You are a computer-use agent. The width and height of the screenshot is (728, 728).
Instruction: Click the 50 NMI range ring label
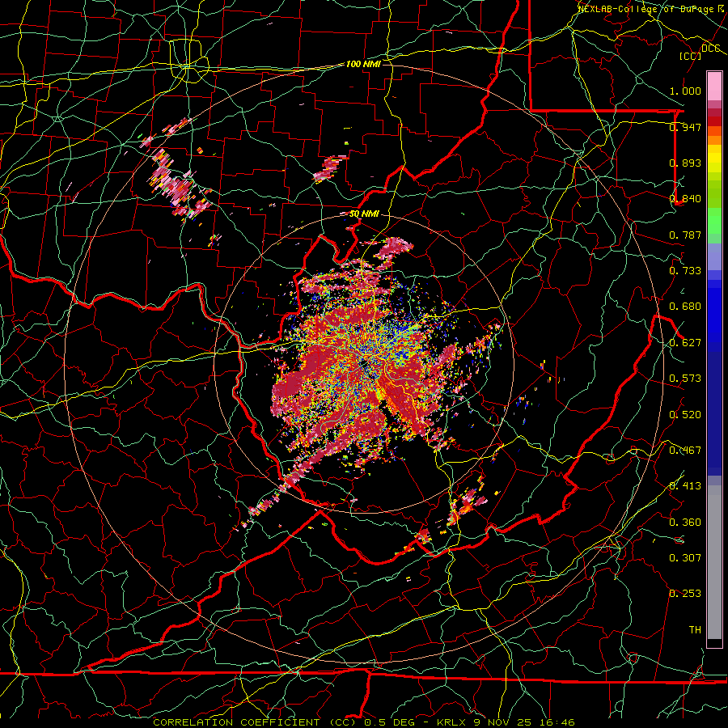coord(364,214)
